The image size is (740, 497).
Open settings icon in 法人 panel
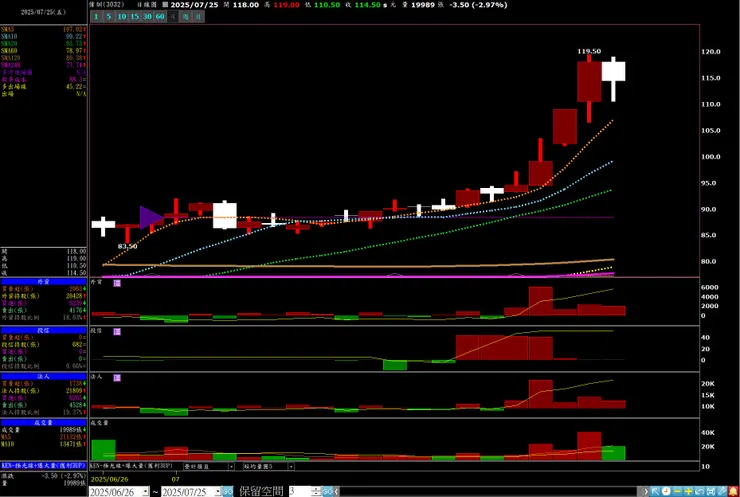[x=117, y=378]
